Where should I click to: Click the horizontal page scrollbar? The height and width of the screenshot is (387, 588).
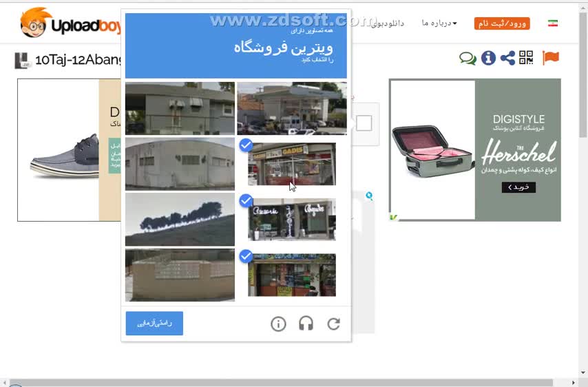tap(281, 382)
